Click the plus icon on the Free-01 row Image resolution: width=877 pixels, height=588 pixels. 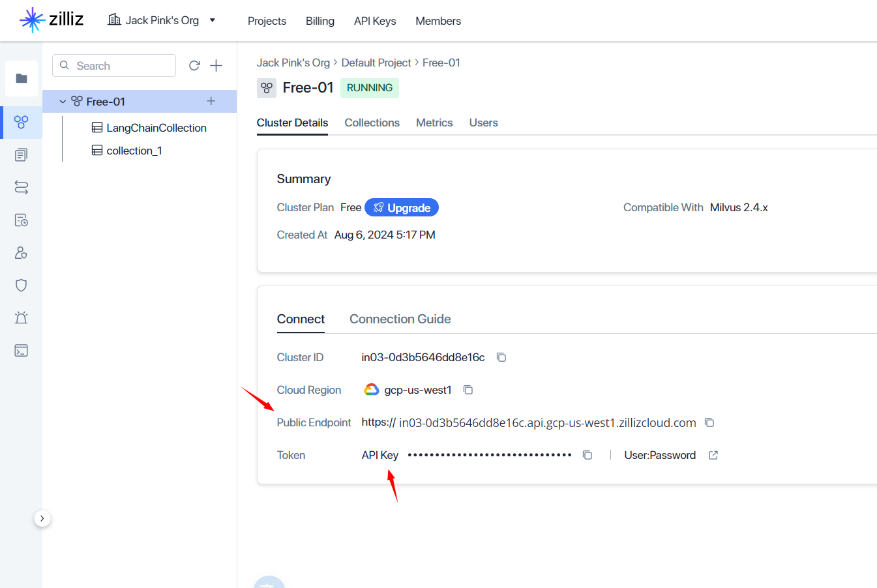pyautogui.click(x=211, y=101)
